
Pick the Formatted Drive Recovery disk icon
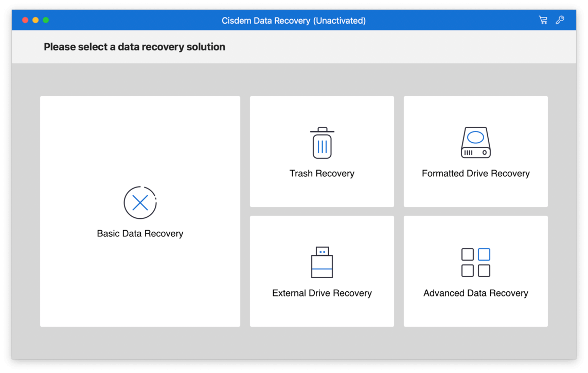click(475, 143)
